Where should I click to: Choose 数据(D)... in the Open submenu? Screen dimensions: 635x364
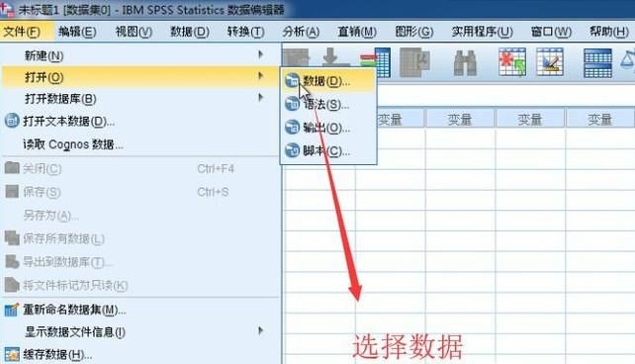tap(328, 81)
